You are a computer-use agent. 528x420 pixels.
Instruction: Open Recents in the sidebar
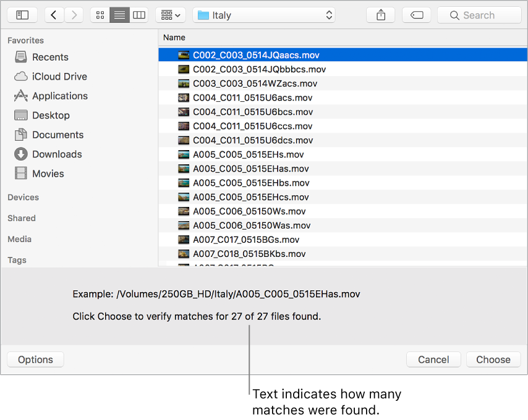coord(49,57)
